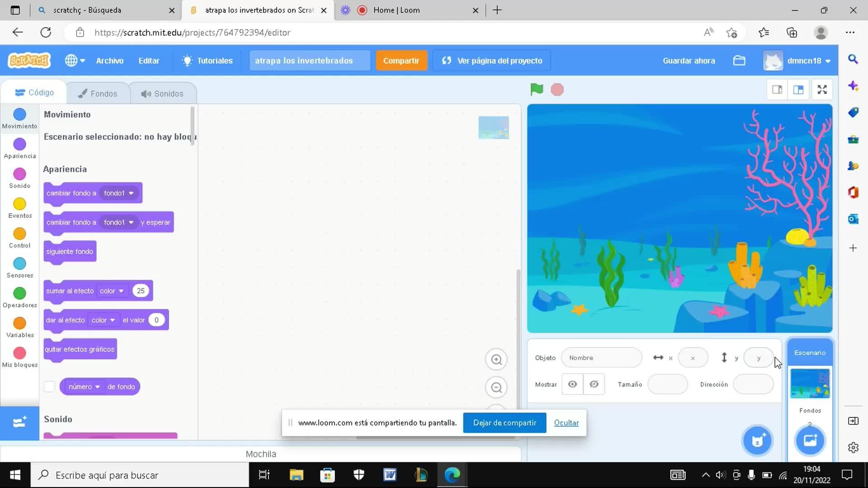Click the show sprite eye icon
868x488 pixels.
click(572, 384)
